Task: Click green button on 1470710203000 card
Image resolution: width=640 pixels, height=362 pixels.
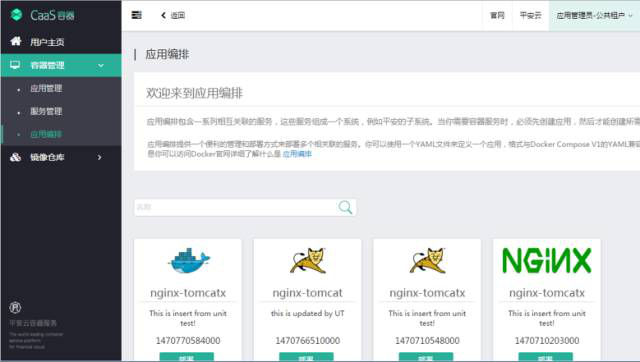Action: coord(545,357)
